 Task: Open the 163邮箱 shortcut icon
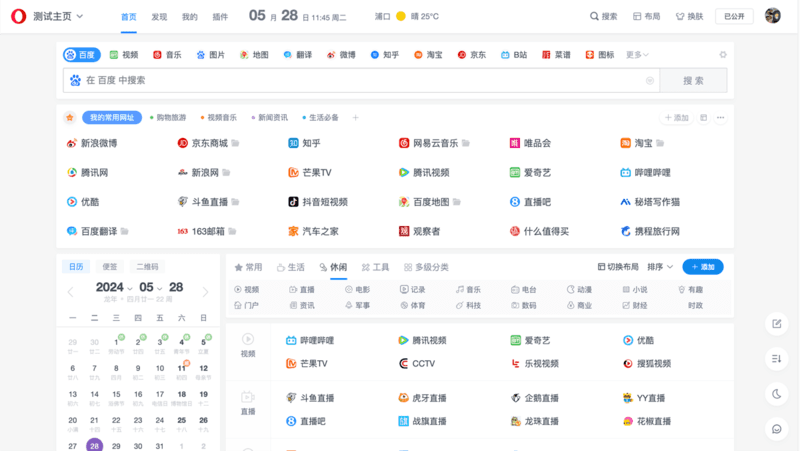(183, 231)
